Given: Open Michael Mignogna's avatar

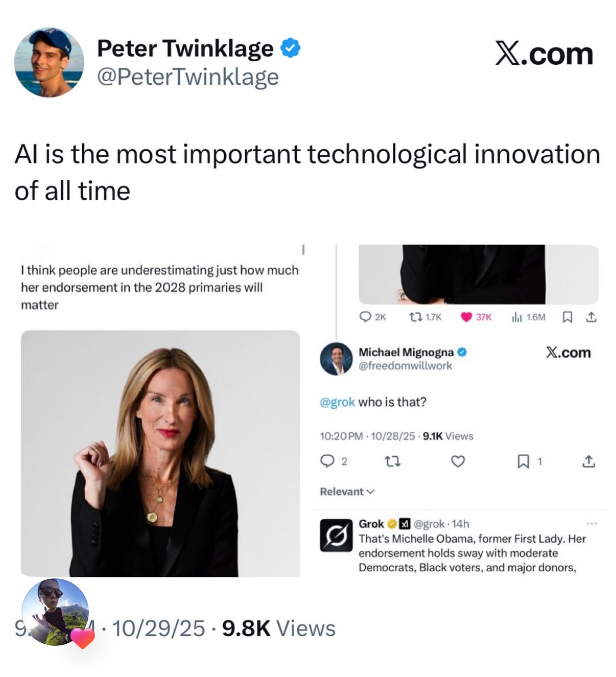Looking at the screenshot, I should pyautogui.click(x=336, y=359).
